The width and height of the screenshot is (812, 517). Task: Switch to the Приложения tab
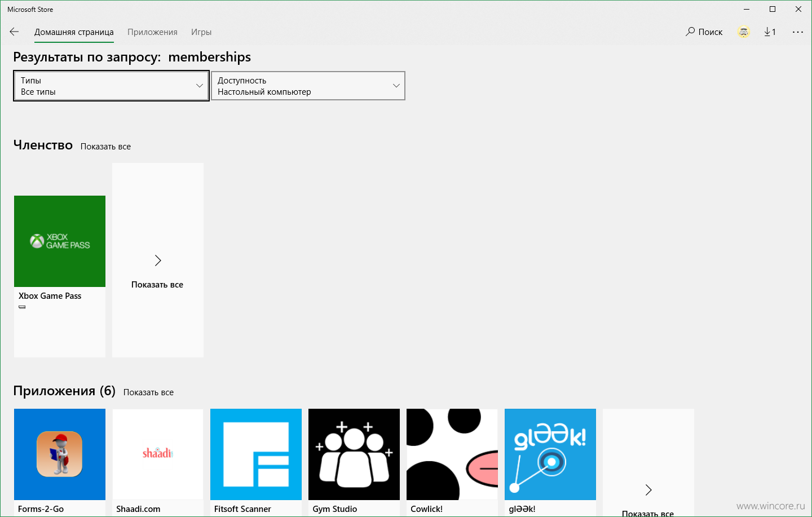(152, 32)
